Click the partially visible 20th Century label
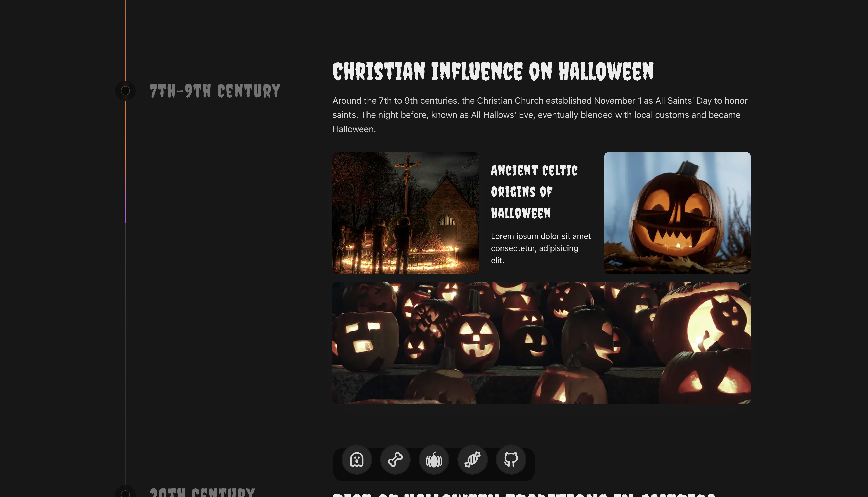Image resolution: width=868 pixels, height=497 pixels. tap(202, 492)
